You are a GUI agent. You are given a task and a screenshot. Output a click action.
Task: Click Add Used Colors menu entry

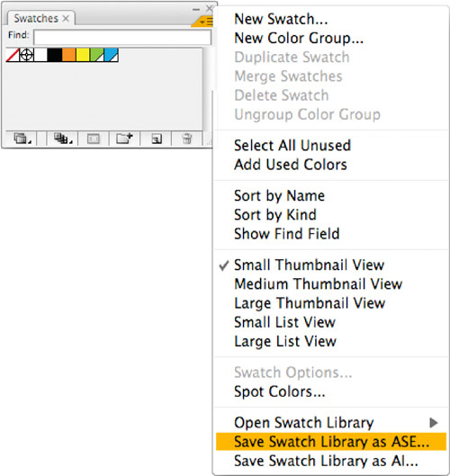[291, 165]
